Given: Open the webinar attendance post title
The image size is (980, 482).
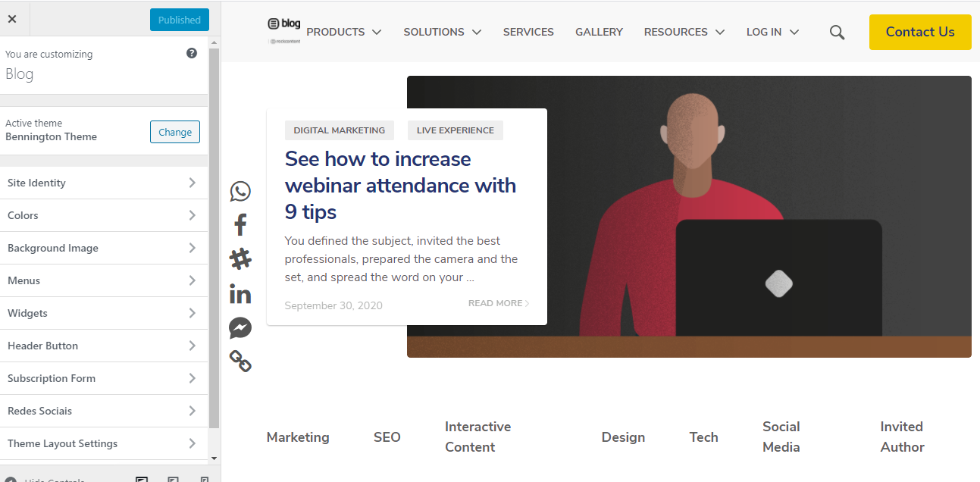Looking at the screenshot, I should (x=400, y=186).
